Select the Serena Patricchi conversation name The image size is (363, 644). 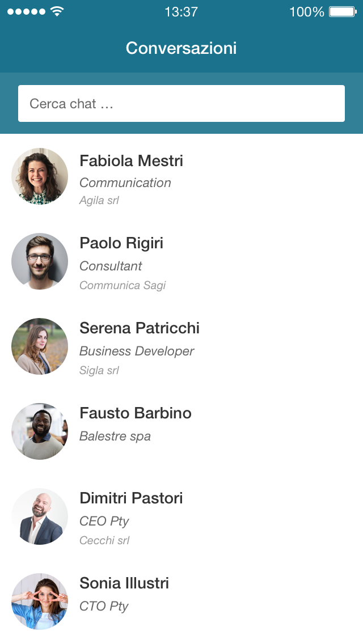tap(140, 328)
